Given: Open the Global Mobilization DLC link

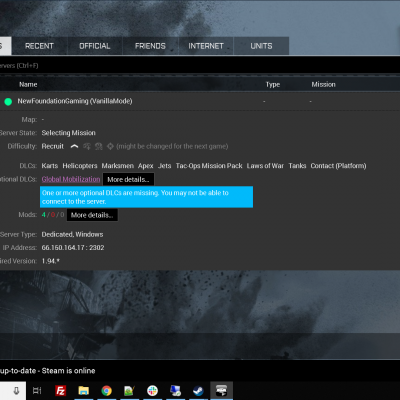Looking at the screenshot, I should click(71, 179).
